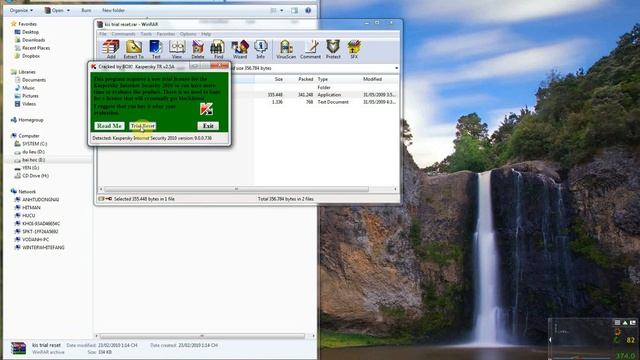The height and width of the screenshot is (360, 640).
Task: Click the Burn button in Explorer toolbar
Action: click(x=86, y=10)
